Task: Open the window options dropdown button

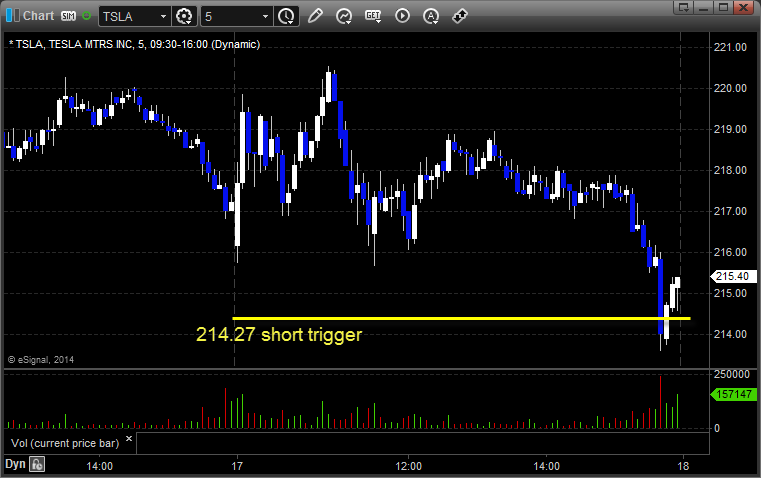Action: point(683,7)
